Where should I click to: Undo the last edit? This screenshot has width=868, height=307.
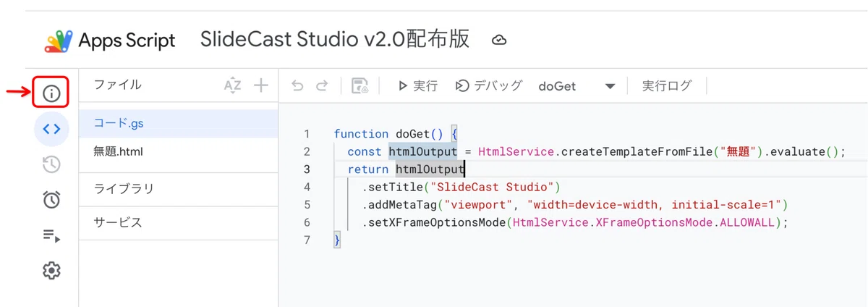click(x=297, y=86)
